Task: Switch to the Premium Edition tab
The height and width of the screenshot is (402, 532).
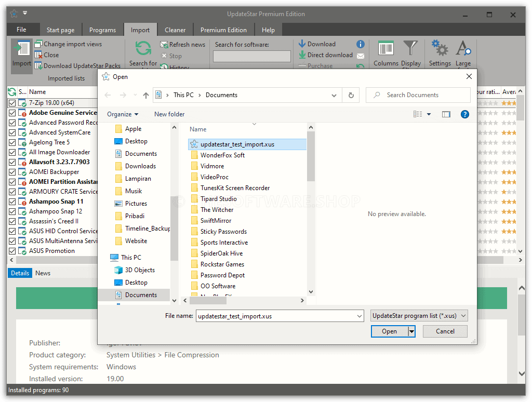Action: point(223,30)
